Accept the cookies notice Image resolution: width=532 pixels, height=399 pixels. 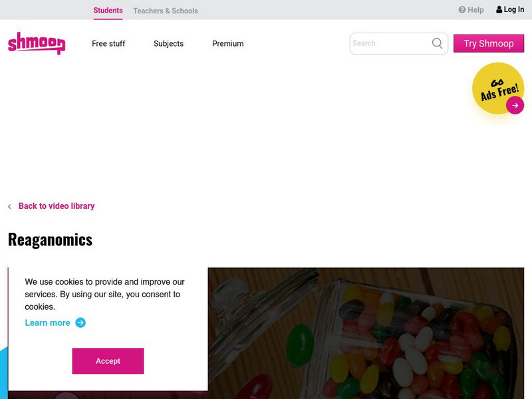pos(108,361)
